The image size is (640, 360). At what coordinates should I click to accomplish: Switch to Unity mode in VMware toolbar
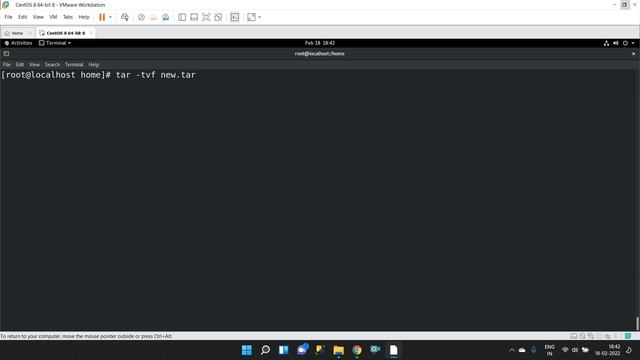pyautogui.click(x=218, y=17)
